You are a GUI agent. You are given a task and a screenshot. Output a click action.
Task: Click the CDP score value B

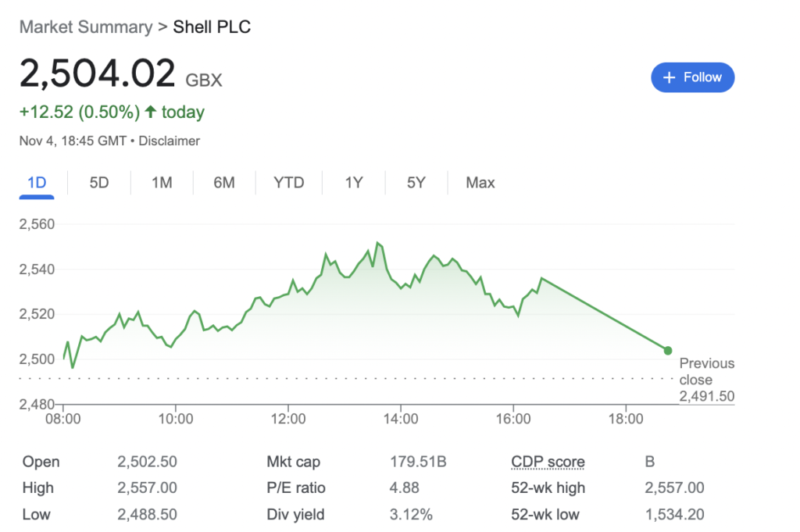point(649,462)
